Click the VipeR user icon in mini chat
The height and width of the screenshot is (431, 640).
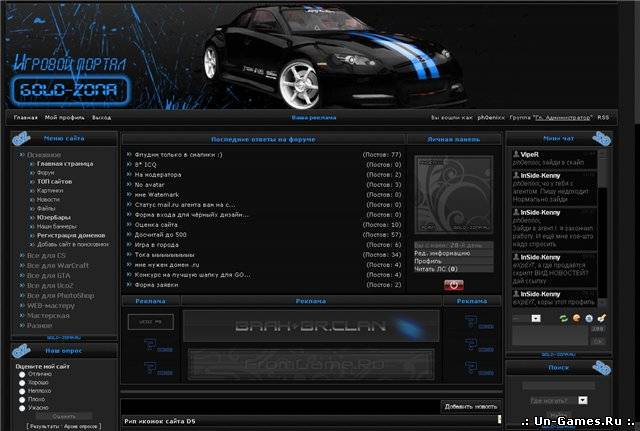click(515, 154)
